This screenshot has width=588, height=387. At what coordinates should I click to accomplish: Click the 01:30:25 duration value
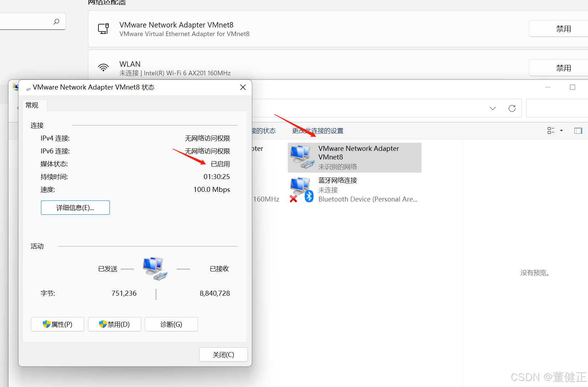click(217, 177)
